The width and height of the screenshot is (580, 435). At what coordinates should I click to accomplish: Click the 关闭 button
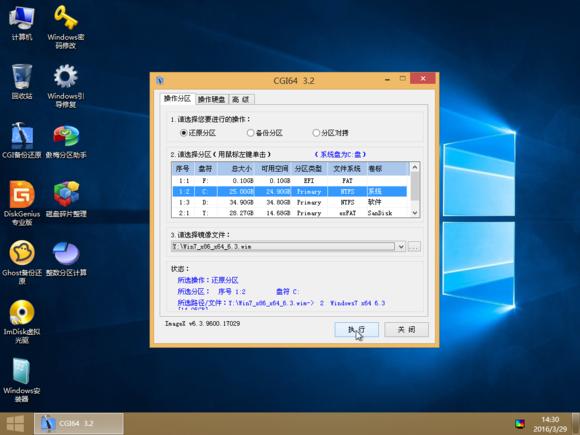click(406, 329)
